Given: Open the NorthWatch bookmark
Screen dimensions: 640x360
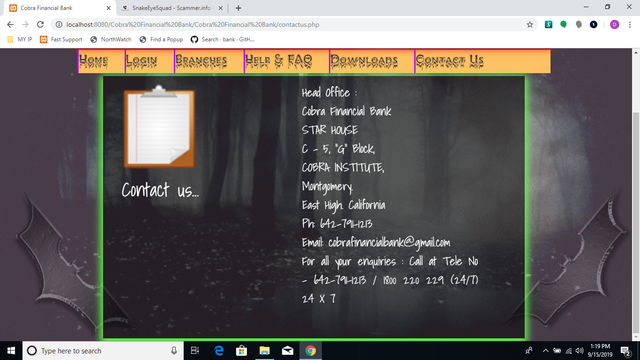Looking at the screenshot, I should pos(111,39).
